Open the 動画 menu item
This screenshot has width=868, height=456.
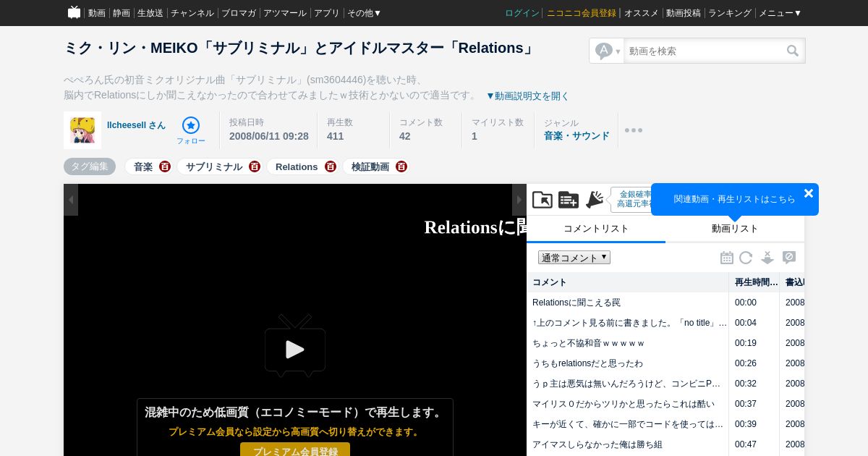(97, 13)
